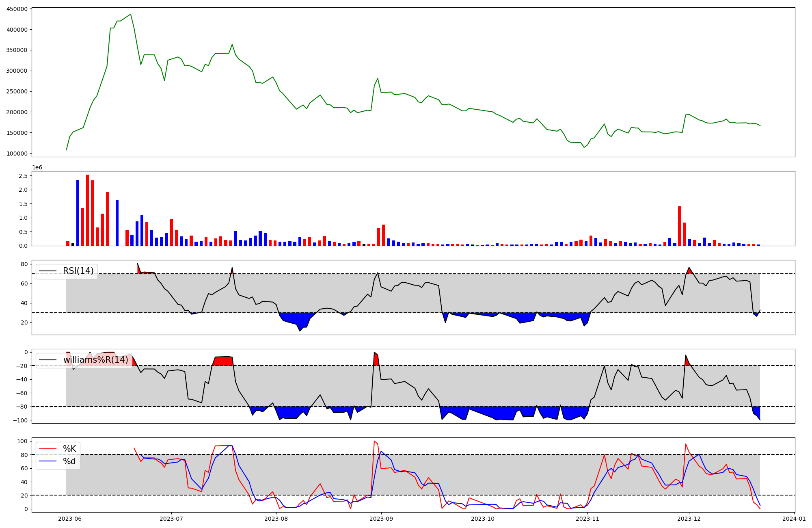Click the blue %d legend line swatch

click(48, 461)
